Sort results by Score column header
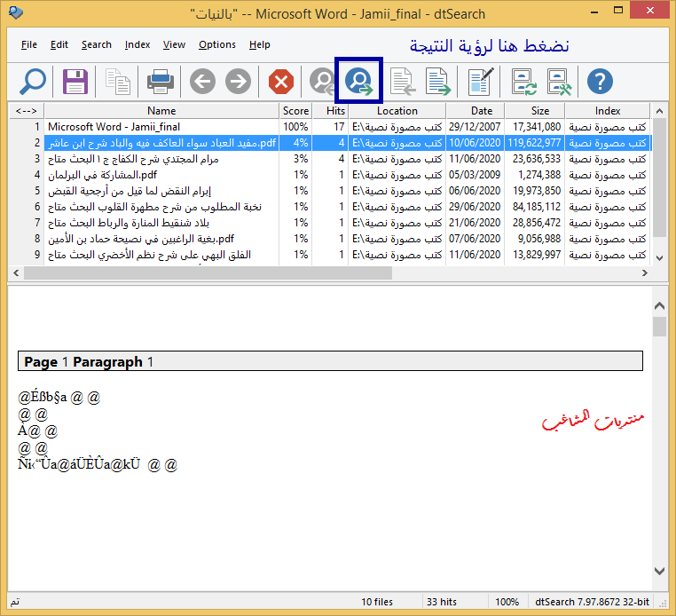 pyautogui.click(x=295, y=111)
